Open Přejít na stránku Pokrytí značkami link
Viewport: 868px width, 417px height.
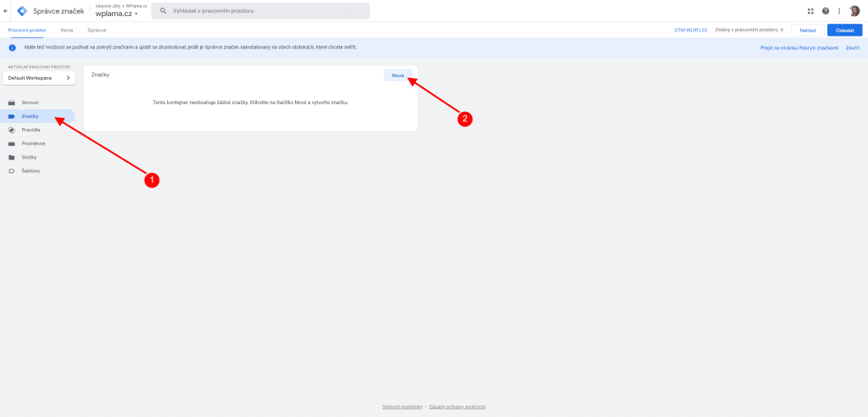click(799, 48)
